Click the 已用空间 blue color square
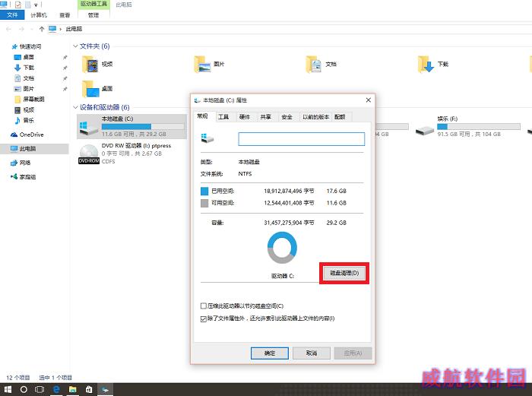Screen dimensions: 532x396 click(204, 192)
